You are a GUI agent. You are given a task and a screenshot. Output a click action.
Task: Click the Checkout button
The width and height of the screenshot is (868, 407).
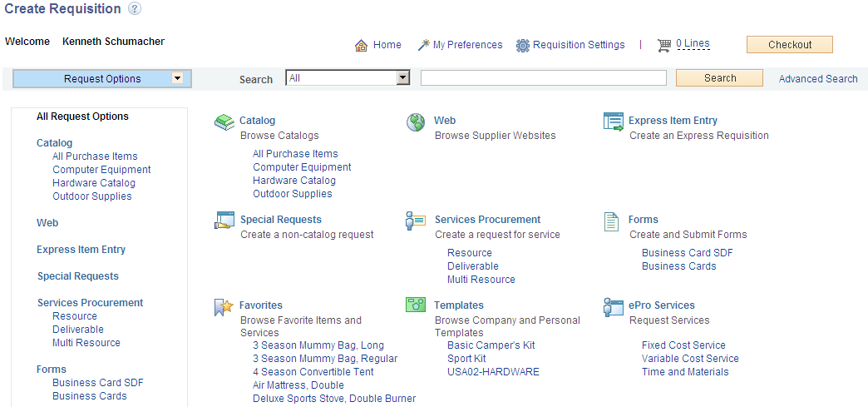point(789,45)
